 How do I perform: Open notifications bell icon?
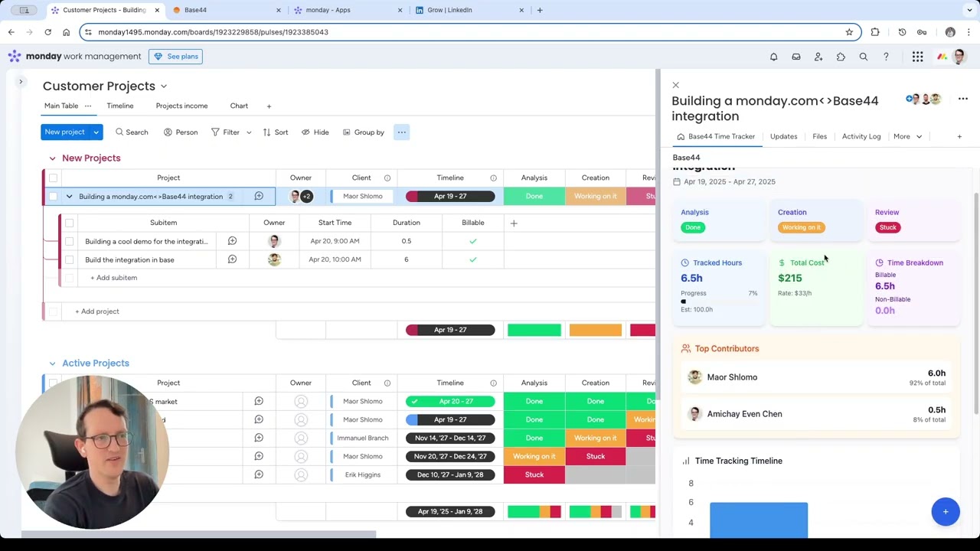click(x=773, y=57)
